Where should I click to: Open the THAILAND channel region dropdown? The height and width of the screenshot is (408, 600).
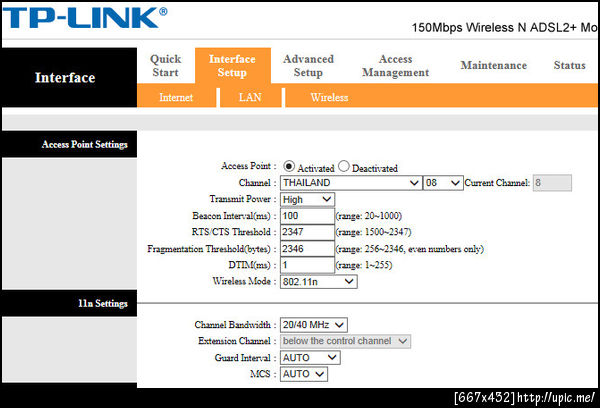coord(351,183)
